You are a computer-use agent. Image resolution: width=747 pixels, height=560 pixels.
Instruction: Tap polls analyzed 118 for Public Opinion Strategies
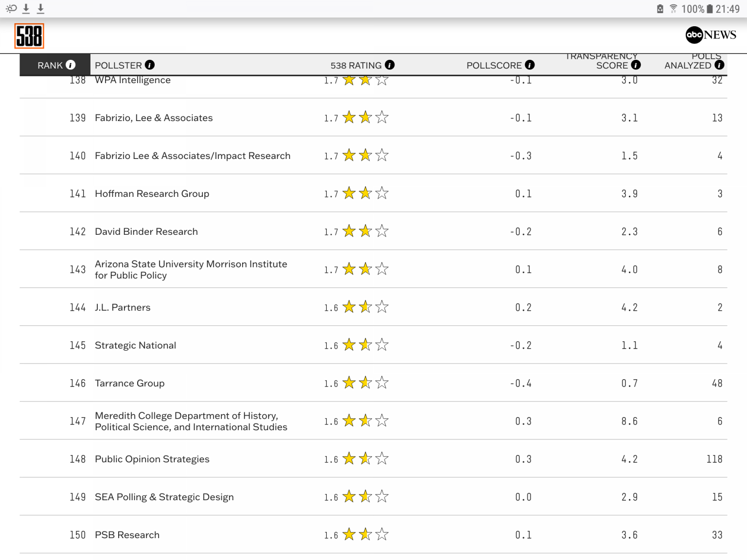coord(714,459)
